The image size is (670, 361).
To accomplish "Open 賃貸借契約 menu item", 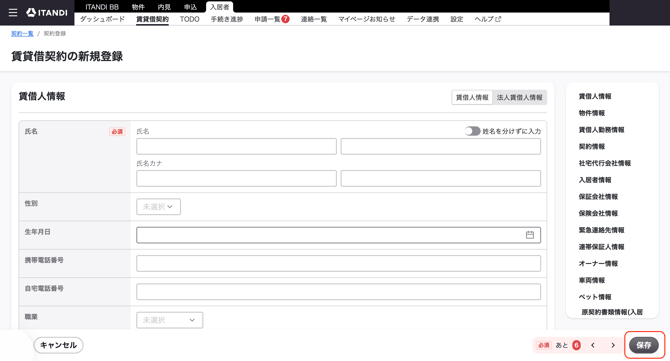I will (153, 19).
